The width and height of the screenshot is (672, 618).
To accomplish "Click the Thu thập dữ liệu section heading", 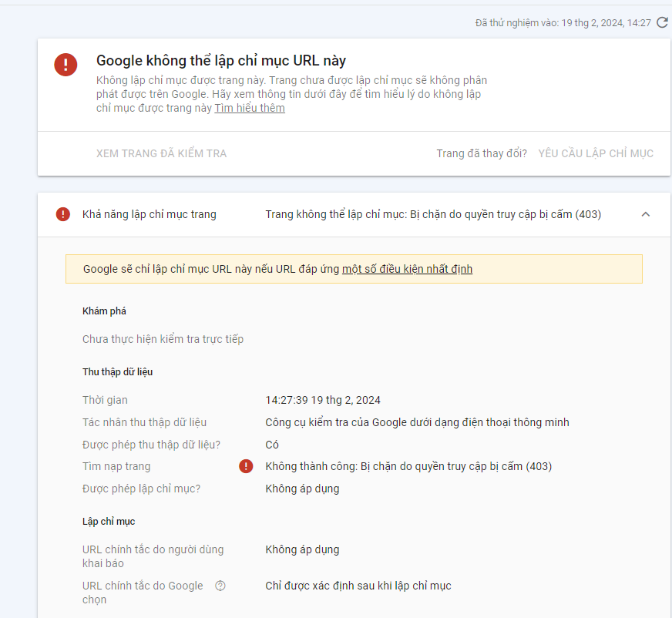I will [117, 372].
